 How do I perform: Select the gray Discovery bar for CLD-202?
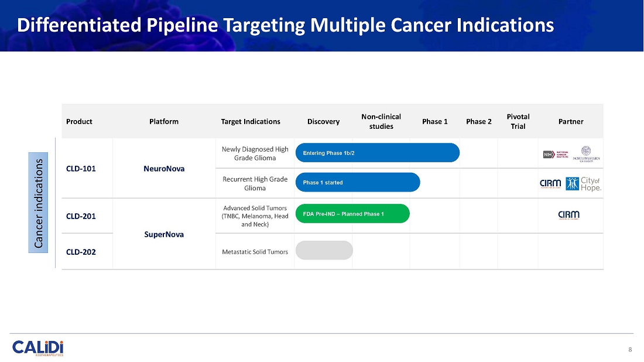[324, 250]
